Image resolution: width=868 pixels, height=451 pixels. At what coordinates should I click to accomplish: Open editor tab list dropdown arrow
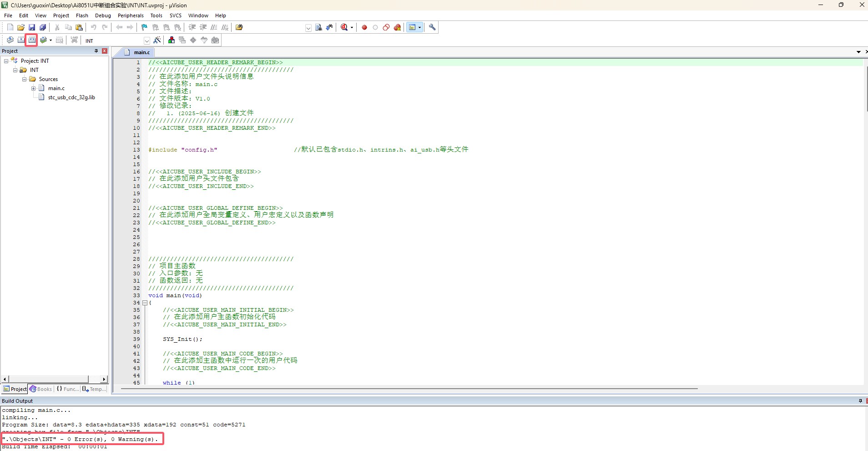click(x=858, y=52)
